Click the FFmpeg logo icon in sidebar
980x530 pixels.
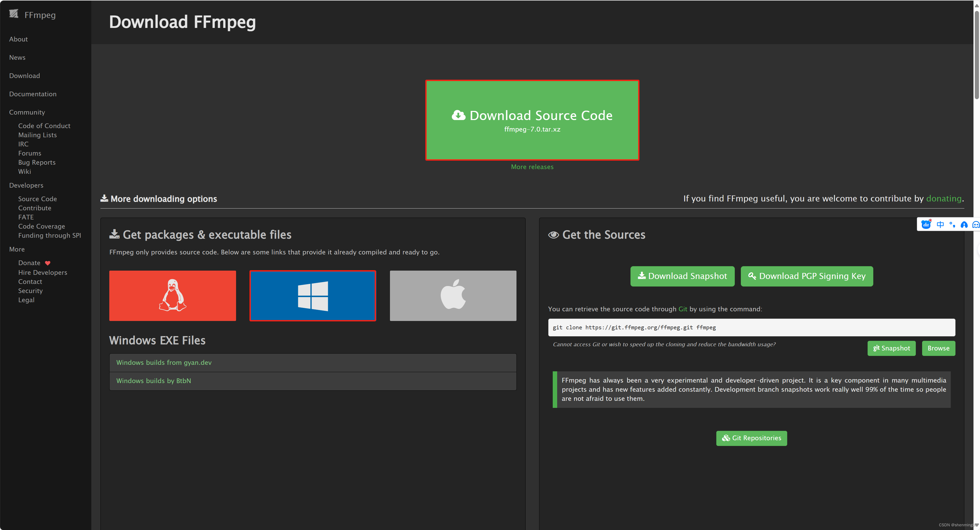click(x=14, y=14)
